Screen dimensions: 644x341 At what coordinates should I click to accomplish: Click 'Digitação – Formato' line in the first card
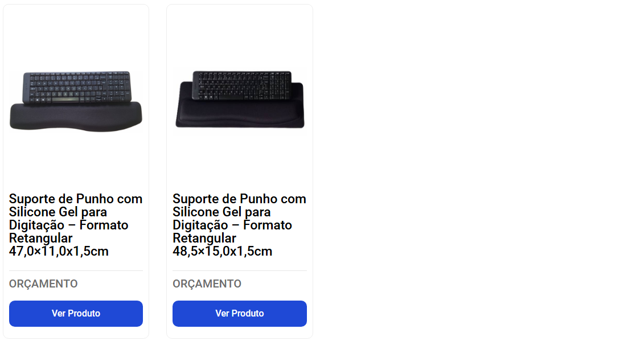68,225
